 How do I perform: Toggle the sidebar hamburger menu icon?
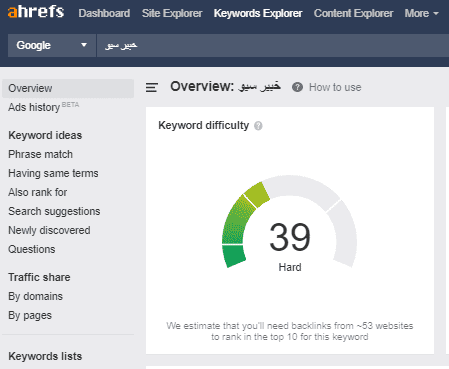152,87
